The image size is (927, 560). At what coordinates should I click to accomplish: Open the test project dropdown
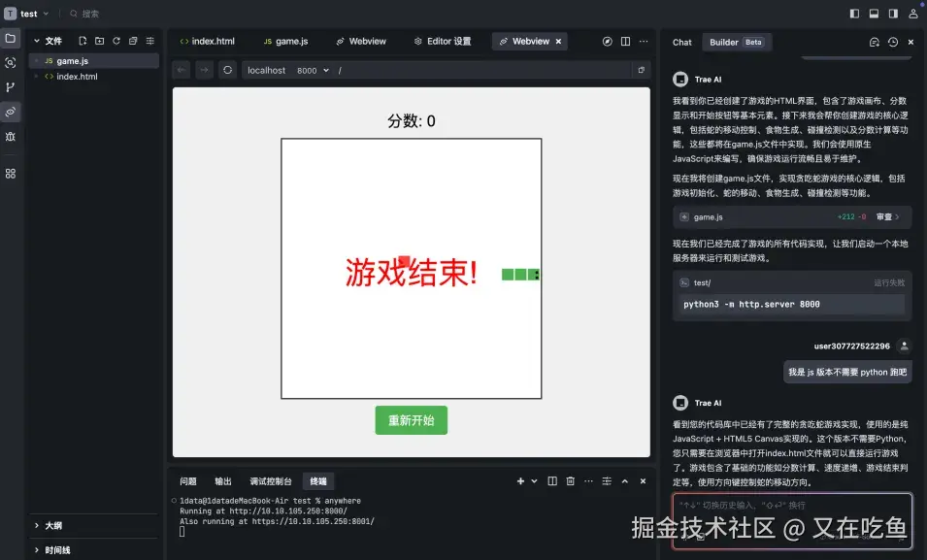tap(27, 14)
